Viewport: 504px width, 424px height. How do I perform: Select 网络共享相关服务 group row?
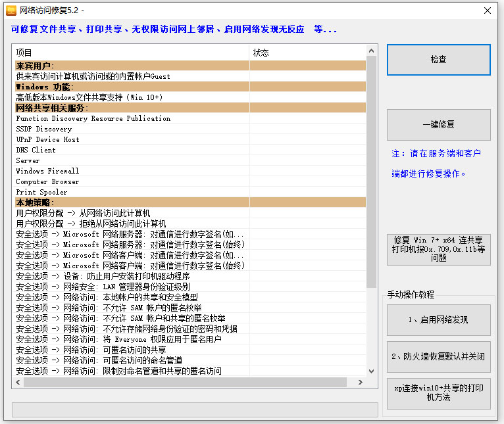190,108
